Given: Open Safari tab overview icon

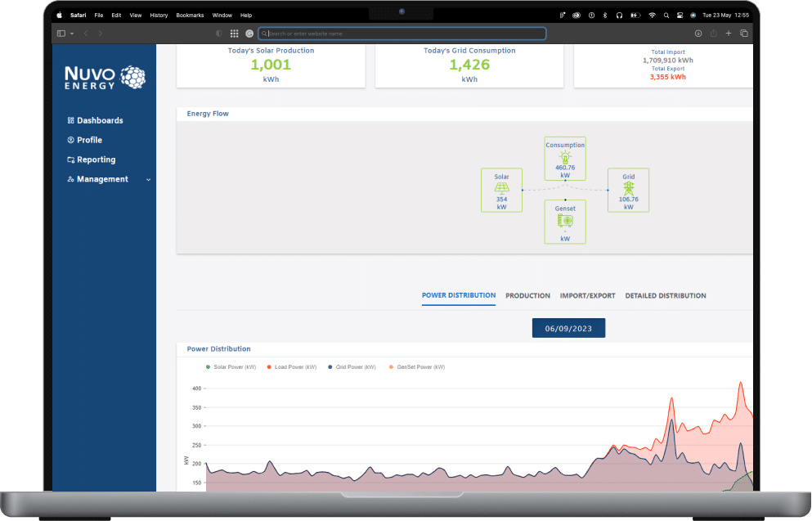Looking at the screenshot, I should coord(743,34).
